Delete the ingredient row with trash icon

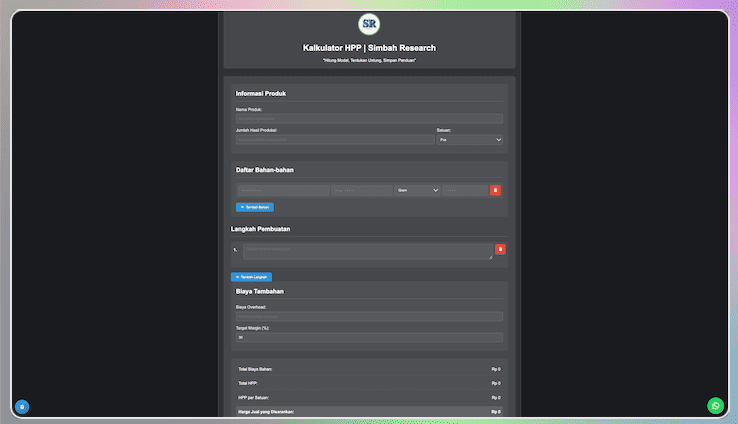[495, 190]
